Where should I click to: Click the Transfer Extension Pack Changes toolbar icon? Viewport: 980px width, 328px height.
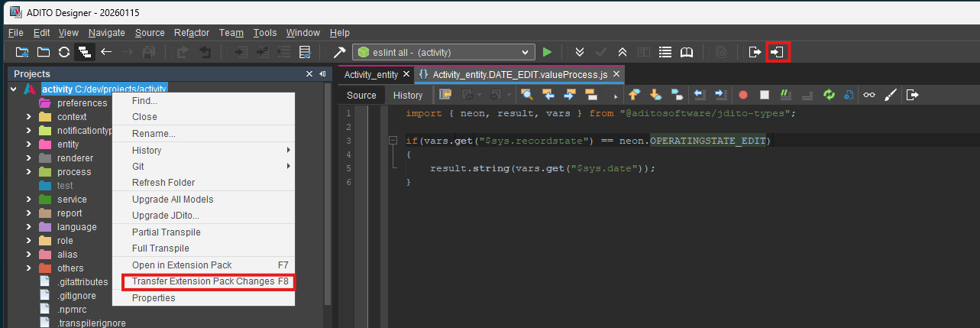[777, 52]
